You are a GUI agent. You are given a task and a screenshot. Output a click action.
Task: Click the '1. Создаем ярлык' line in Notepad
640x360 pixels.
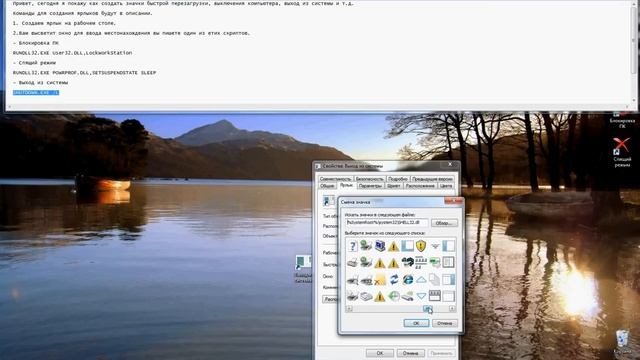[x=64, y=23]
